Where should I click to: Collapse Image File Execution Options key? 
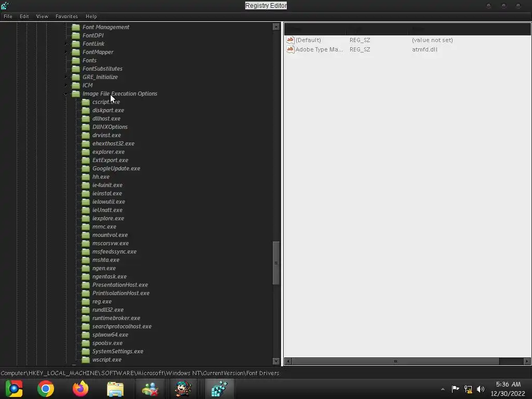click(66, 94)
